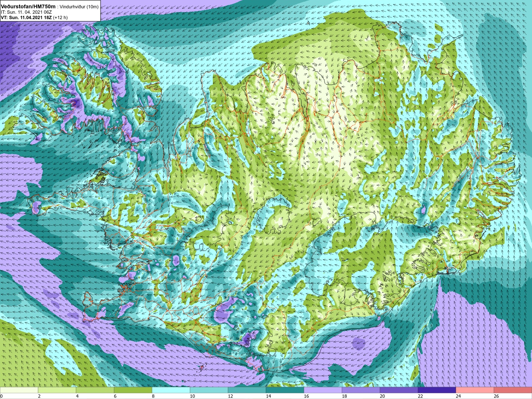The height and width of the screenshot is (399, 532).
Task: Click the legend value 20
Action: pos(382,396)
